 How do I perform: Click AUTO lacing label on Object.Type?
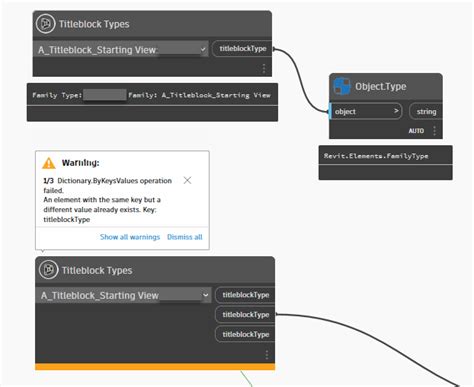point(416,131)
